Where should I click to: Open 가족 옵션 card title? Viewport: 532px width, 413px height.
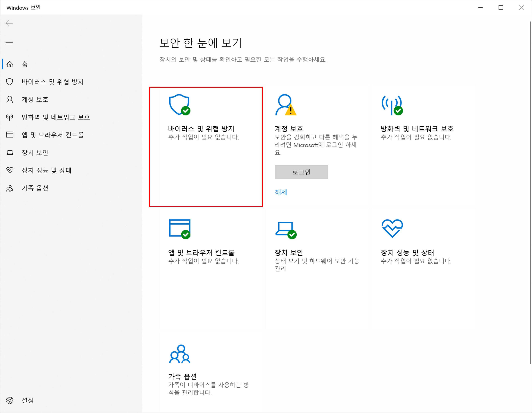click(182, 376)
